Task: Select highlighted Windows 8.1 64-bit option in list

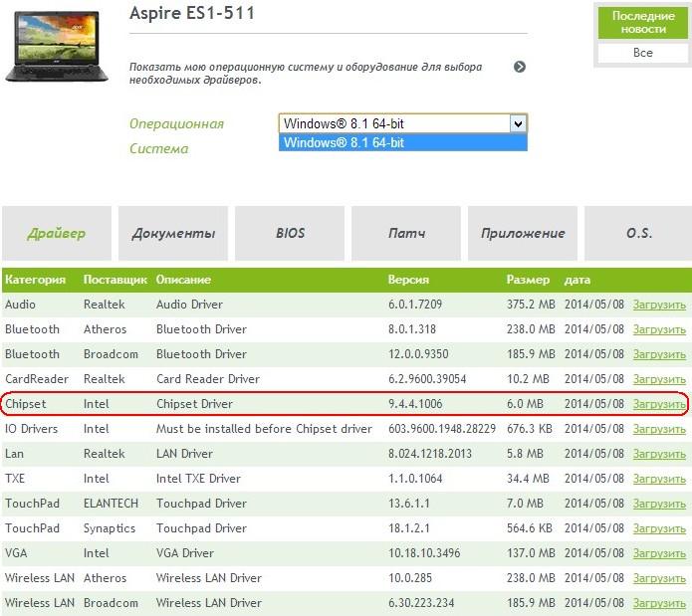Action: [x=403, y=143]
